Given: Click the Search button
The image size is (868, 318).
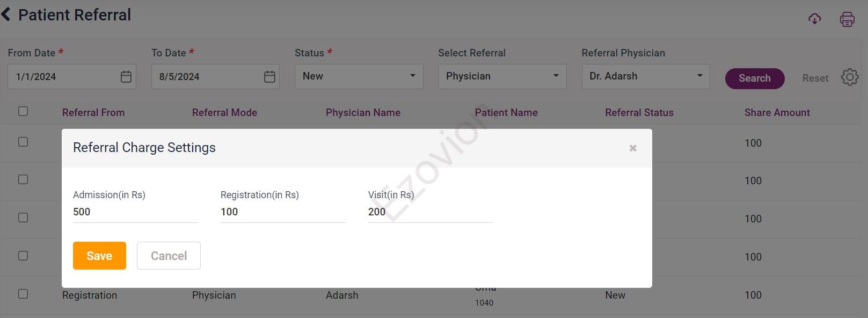Looking at the screenshot, I should tap(754, 78).
